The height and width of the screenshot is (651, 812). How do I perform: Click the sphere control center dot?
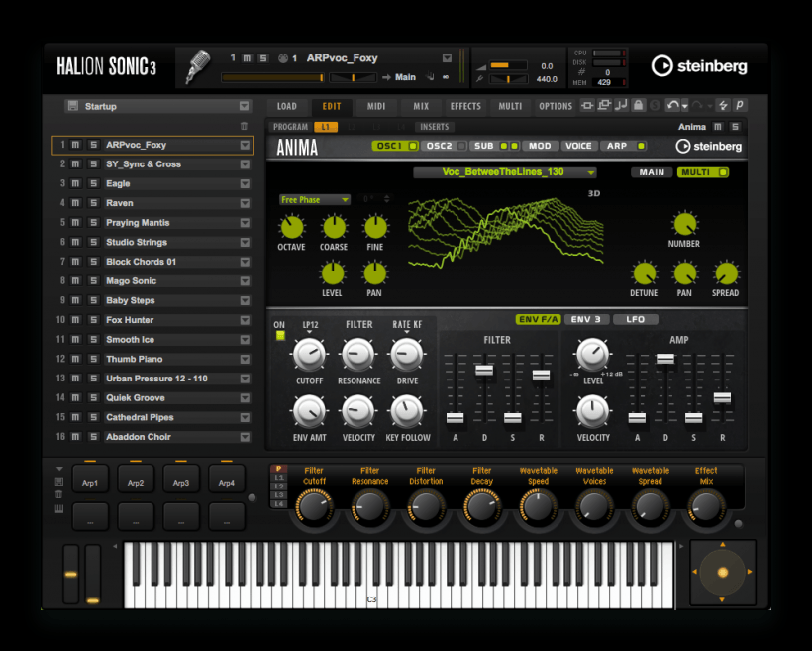pyautogui.click(x=723, y=572)
